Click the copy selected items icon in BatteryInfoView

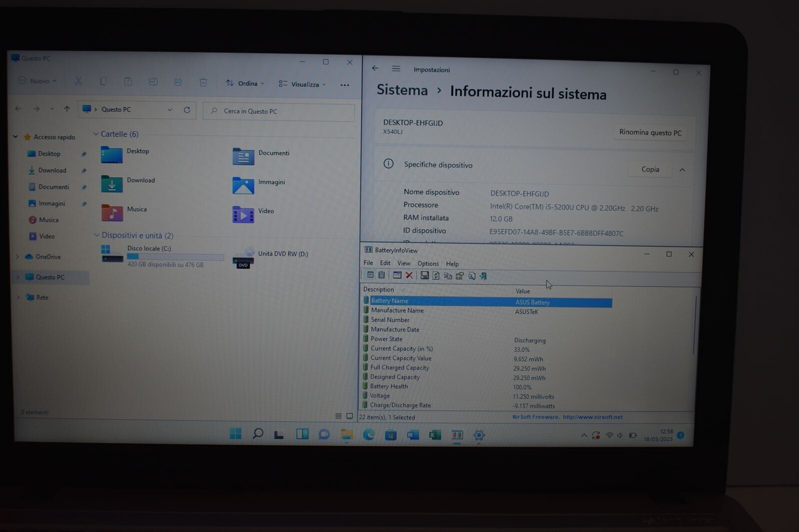pos(448,276)
